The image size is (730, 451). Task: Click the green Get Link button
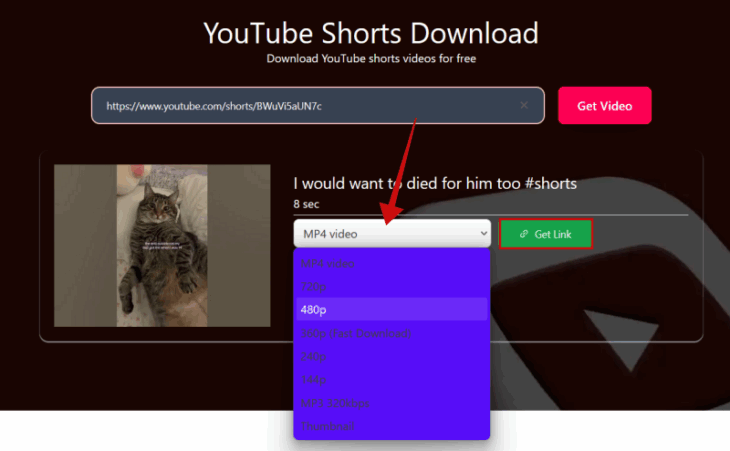(x=546, y=234)
